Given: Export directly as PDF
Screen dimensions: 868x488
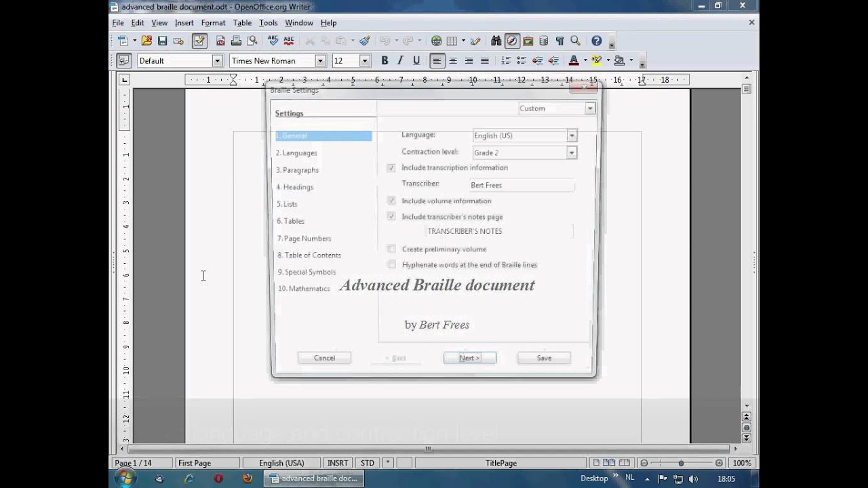Looking at the screenshot, I should [x=220, y=41].
